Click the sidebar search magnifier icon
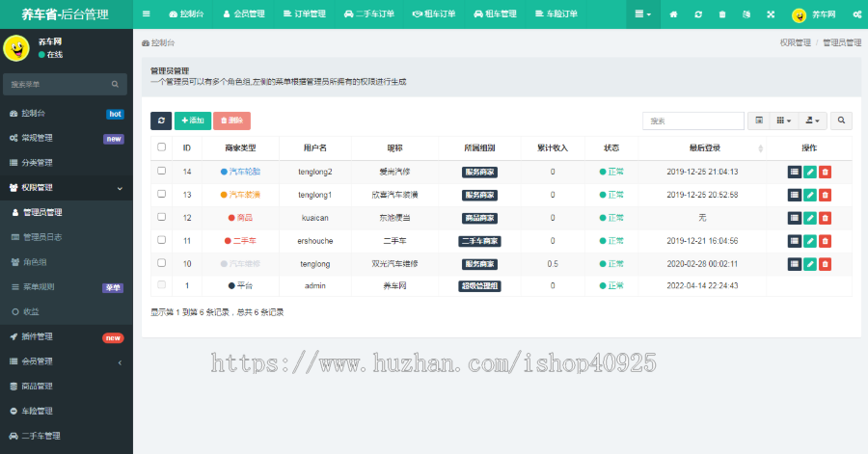Viewport: 868px width, 454px height. point(115,84)
